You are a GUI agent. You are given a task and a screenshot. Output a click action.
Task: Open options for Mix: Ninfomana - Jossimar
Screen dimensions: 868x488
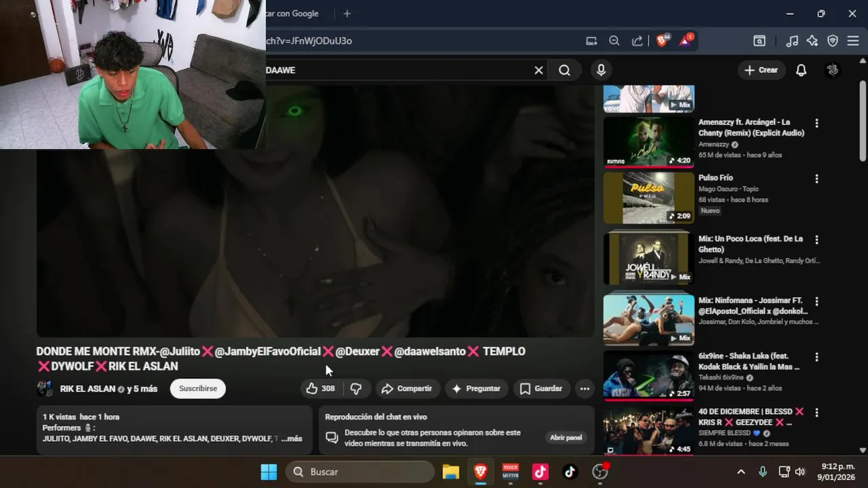[816, 301]
